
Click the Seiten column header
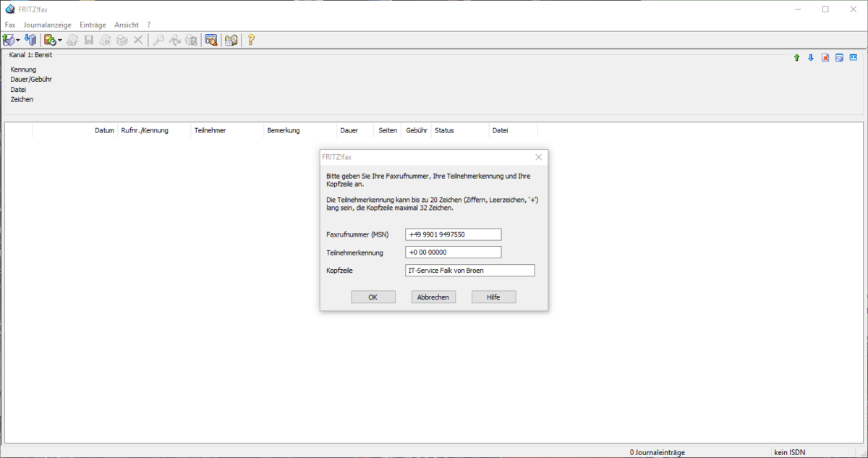(x=388, y=130)
